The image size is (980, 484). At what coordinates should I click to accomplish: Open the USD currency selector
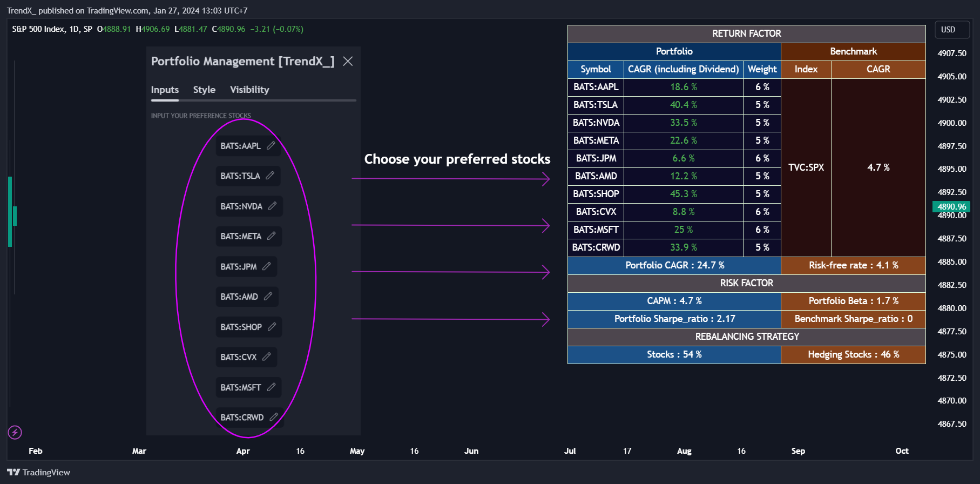coord(952,30)
